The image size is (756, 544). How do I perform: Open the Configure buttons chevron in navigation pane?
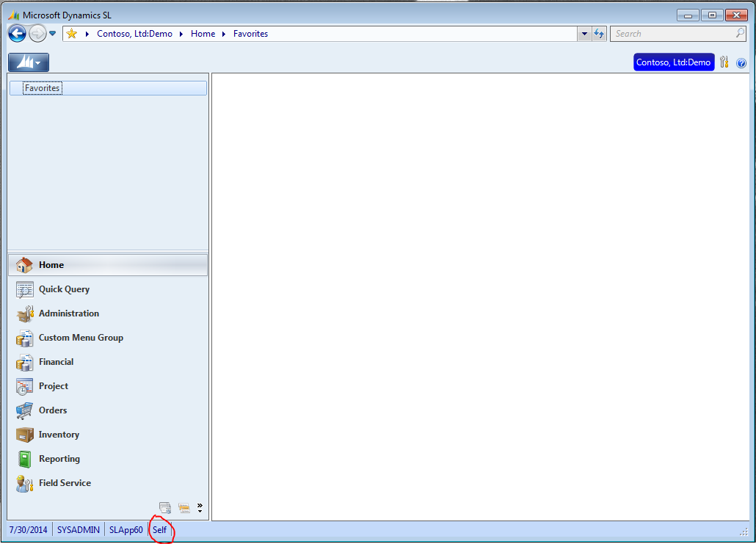200,507
